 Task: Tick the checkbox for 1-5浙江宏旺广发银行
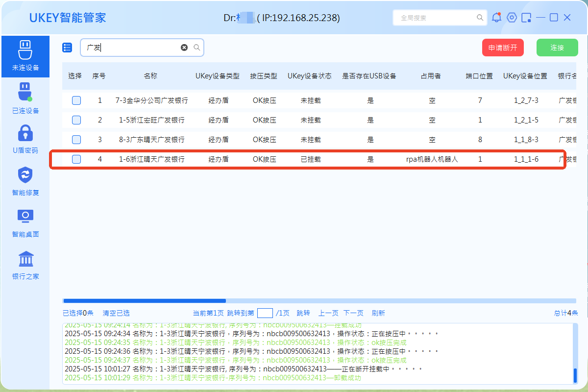pyautogui.click(x=76, y=120)
